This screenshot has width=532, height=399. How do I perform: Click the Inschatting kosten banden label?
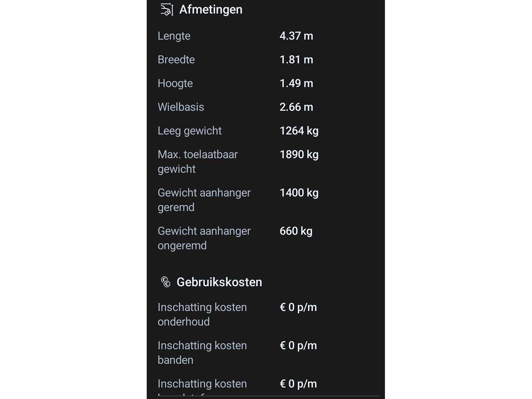pyautogui.click(x=202, y=353)
